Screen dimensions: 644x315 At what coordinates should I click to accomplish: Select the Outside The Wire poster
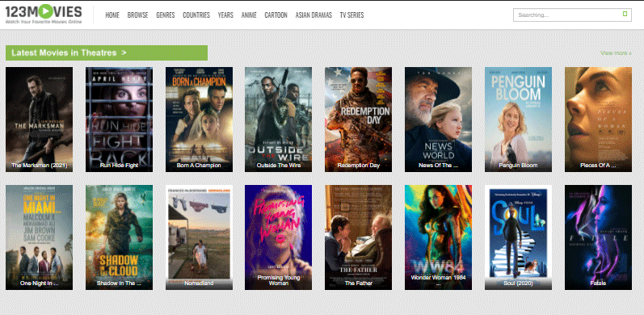279,120
